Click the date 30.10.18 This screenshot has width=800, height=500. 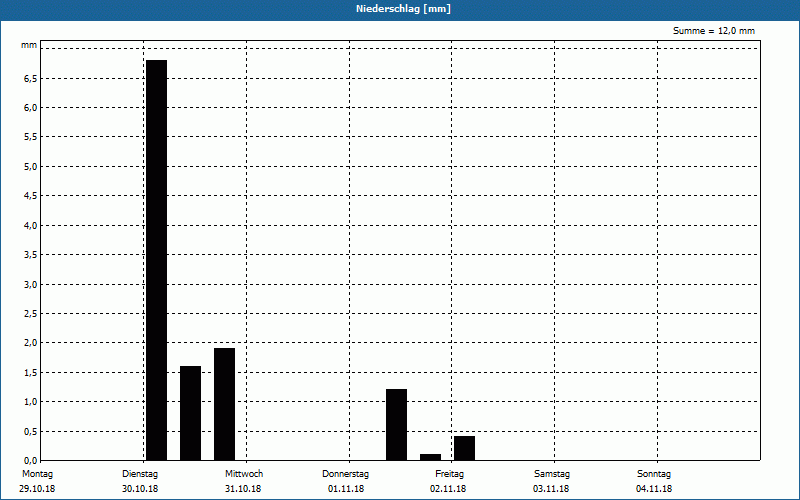[x=140, y=489]
